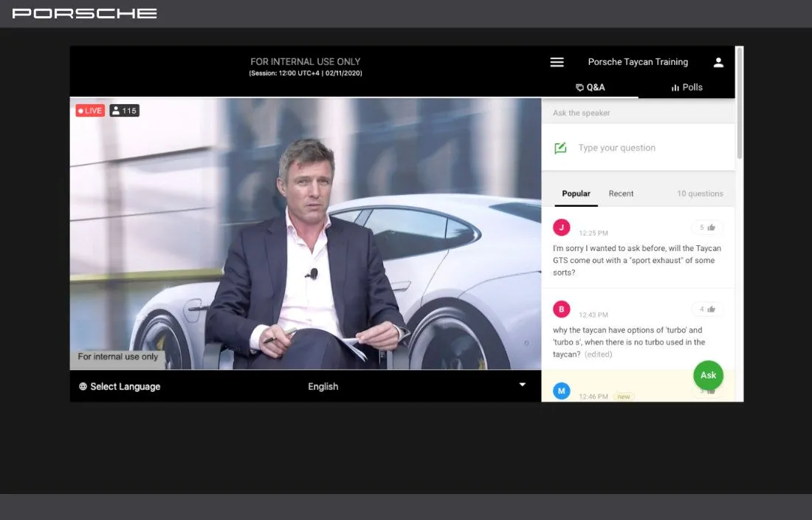This screenshot has height=520, width=812.
Task: Click the green Ask button
Action: pos(708,375)
